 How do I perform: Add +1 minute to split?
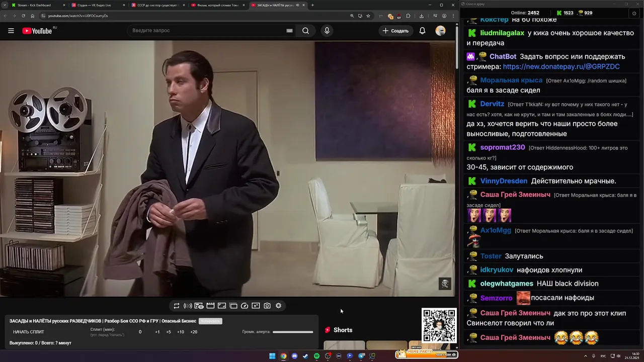tap(157, 332)
